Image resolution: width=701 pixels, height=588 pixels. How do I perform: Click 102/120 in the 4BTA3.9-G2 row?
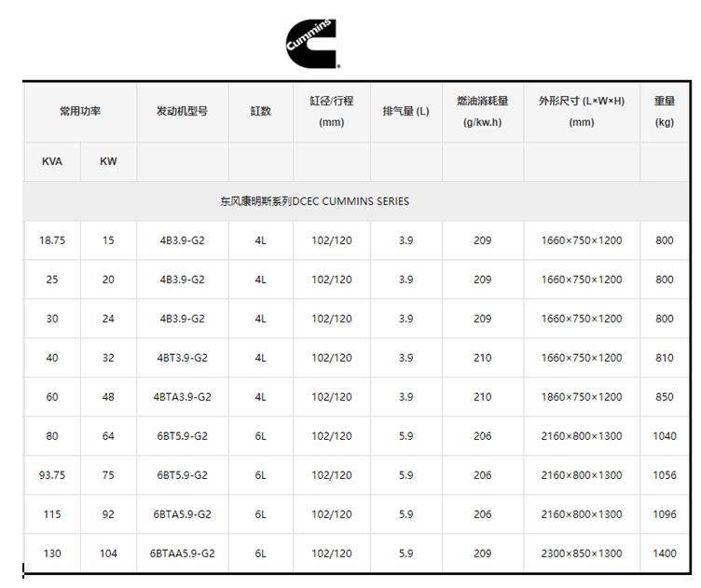pos(332,397)
